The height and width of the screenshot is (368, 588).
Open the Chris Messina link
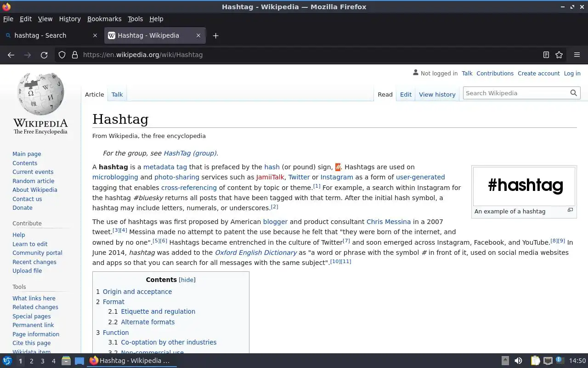point(389,222)
